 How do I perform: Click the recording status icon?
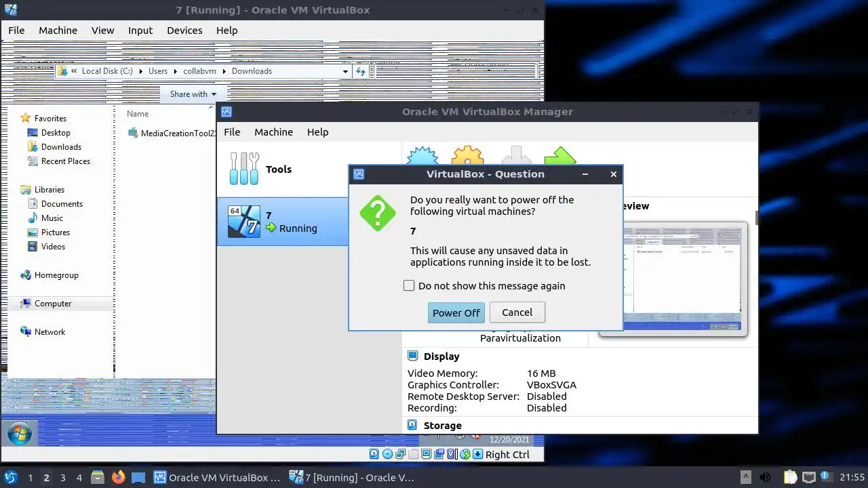pyautogui.click(x=439, y=454)
